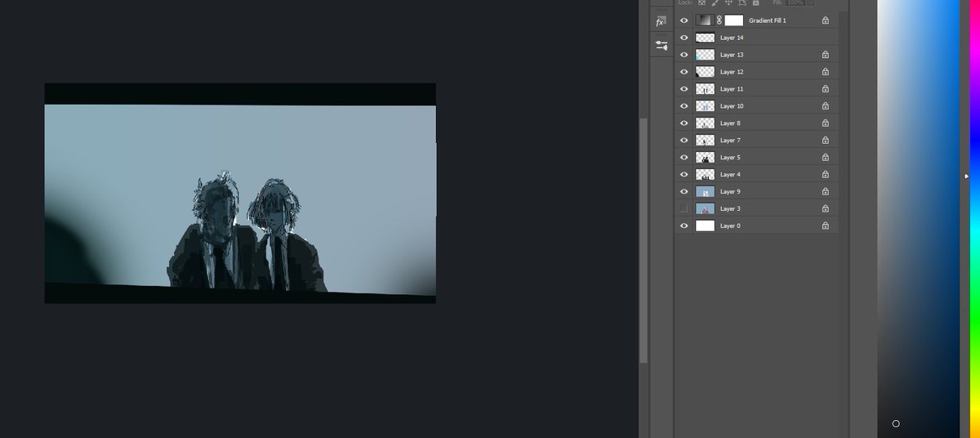Click the lock icon on Layer 0
The image size is (980, 438).
click(x=826, y=226)
